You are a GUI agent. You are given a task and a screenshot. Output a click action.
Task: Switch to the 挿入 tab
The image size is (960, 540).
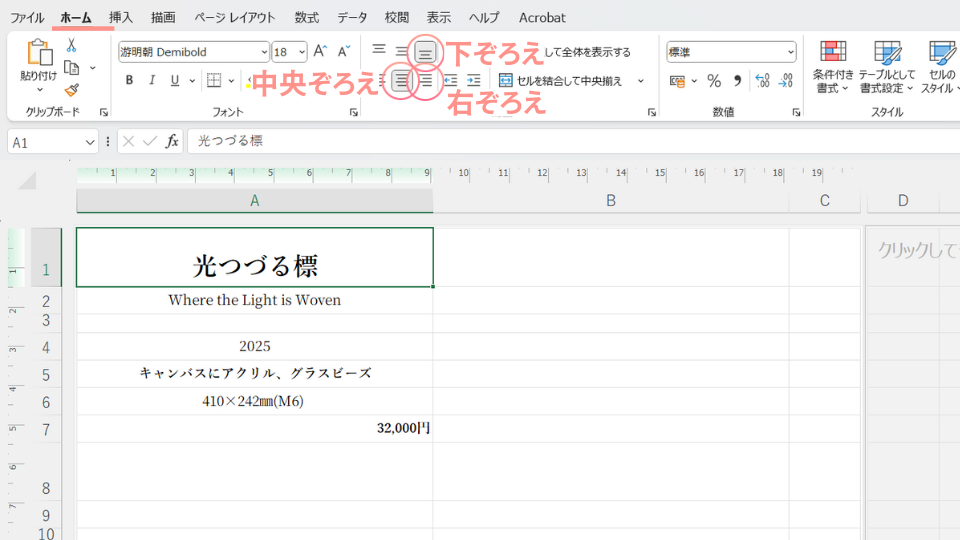click(x=121, y=18)
